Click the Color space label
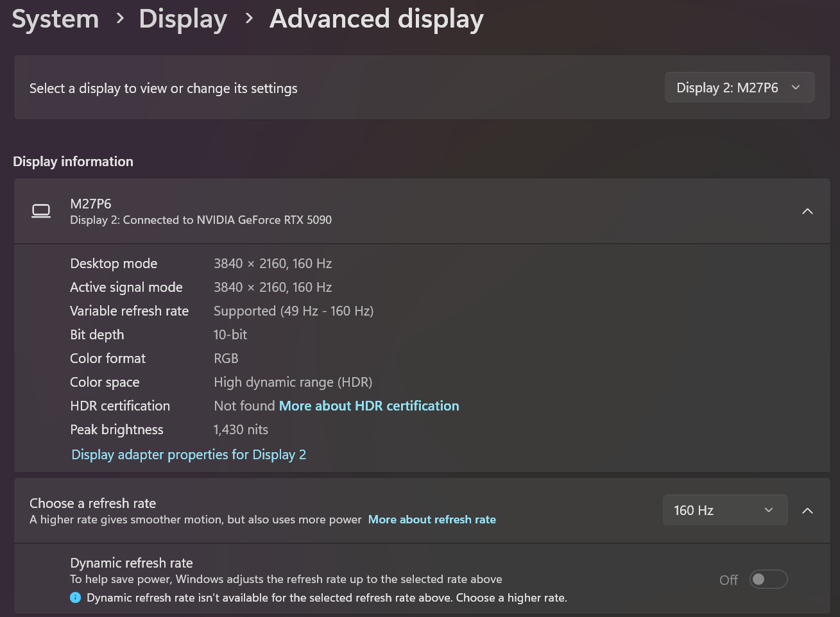 tap(105, 382)
